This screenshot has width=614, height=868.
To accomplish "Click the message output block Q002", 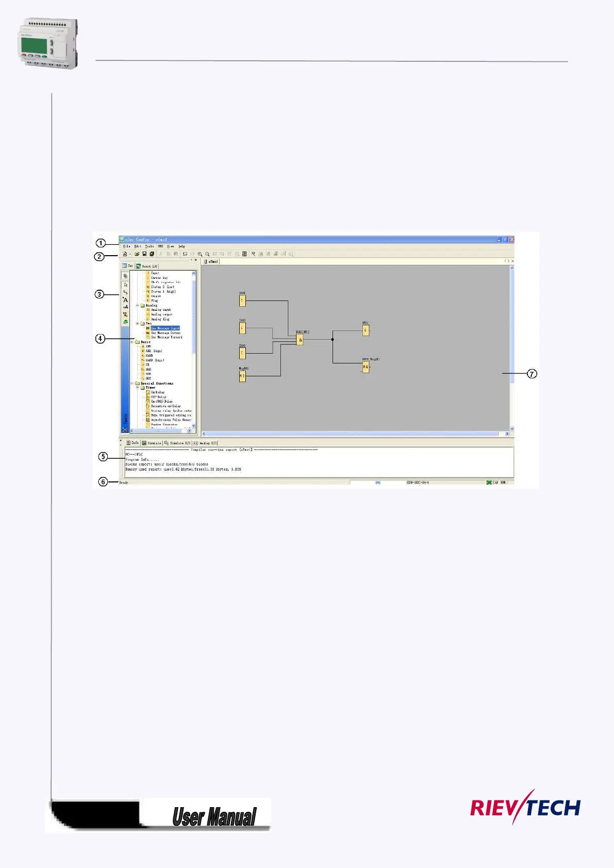I will (366, 367).
